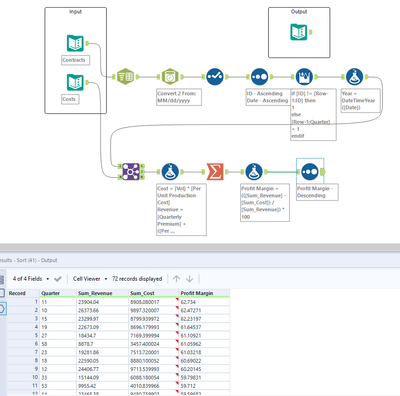Select the Profit Margin descending Sort tool
The image size is (400, 396).
310,172
